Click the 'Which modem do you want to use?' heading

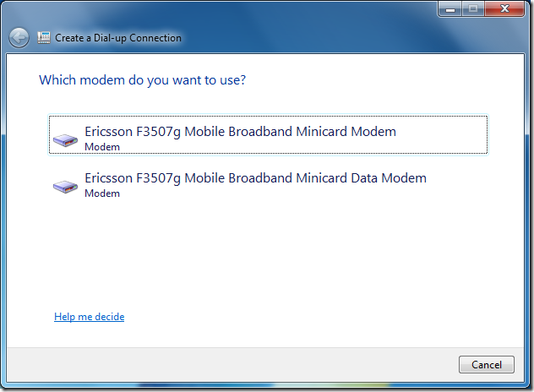point(142,80)
